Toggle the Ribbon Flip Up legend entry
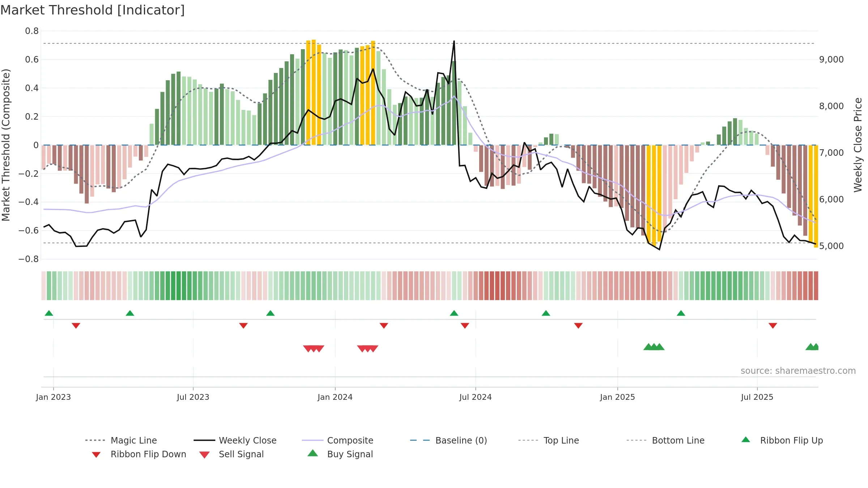 tap(782, 440)
